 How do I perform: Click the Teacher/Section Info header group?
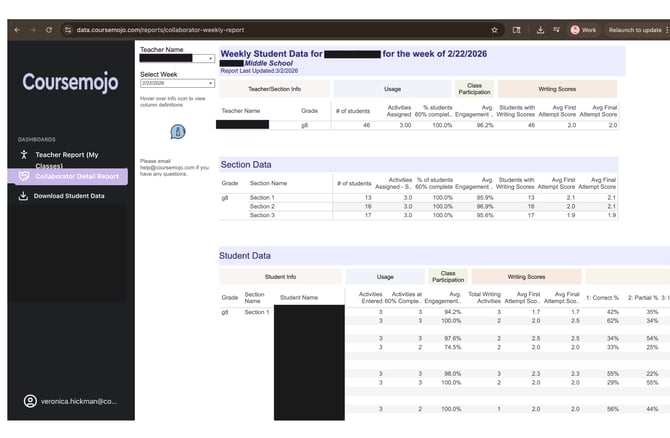point(274,89)
